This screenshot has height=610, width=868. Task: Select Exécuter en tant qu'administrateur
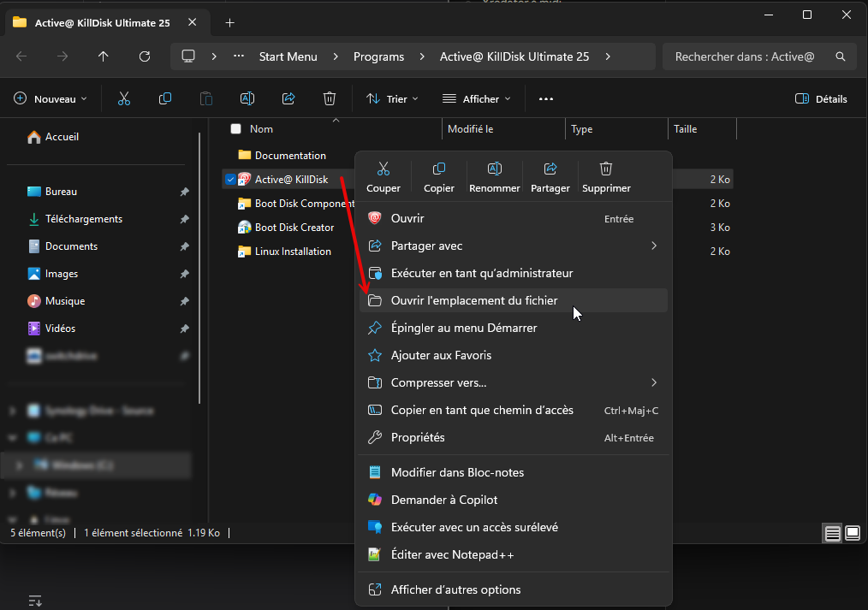(x=513, y=273)
